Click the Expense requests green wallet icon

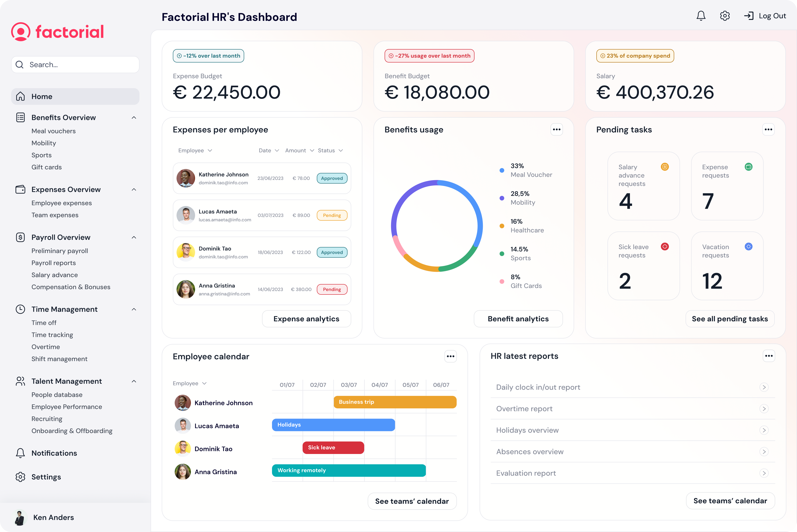[x=748, y=167]
